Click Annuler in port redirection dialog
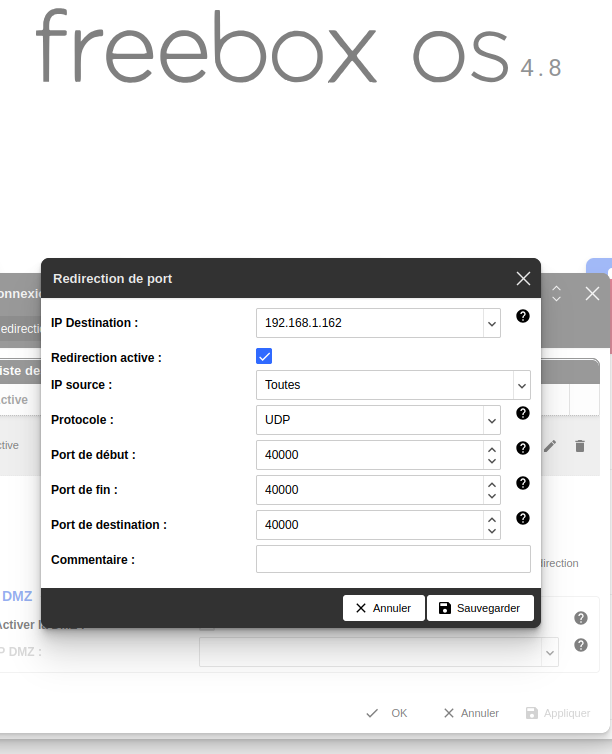Screen dimensions: 612x754 pos(384,608)
